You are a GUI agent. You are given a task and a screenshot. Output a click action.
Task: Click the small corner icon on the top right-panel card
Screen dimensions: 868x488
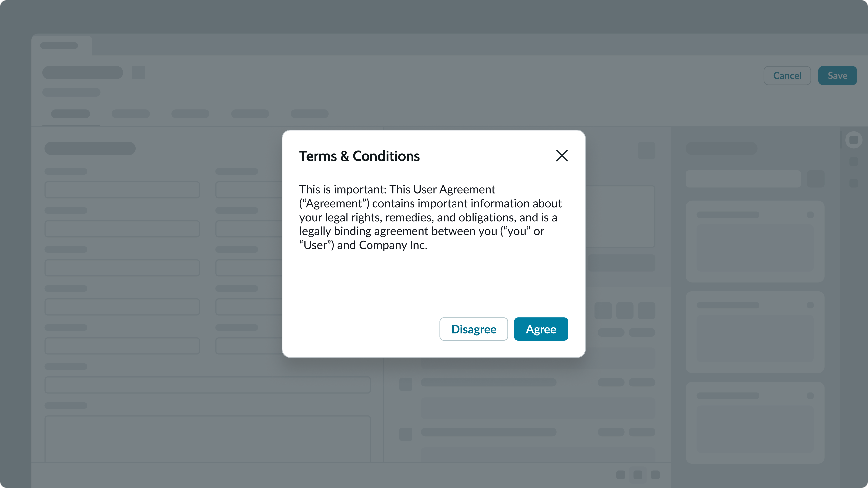(810, 215)
